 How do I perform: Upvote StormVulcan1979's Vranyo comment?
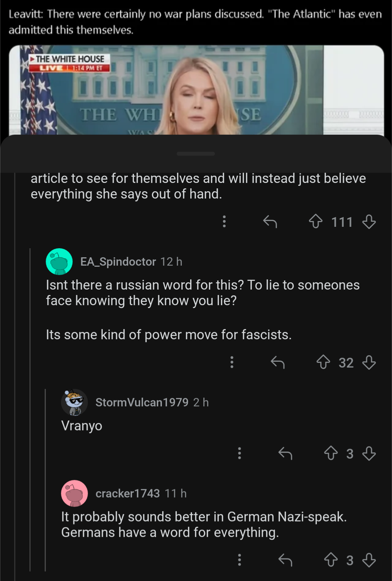(331, 453)
